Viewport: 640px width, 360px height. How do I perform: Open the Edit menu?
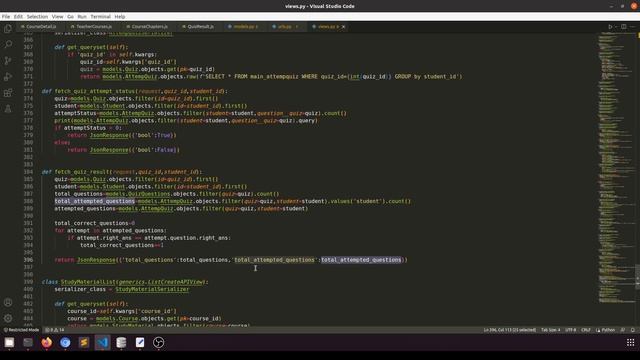coord(18,17)
